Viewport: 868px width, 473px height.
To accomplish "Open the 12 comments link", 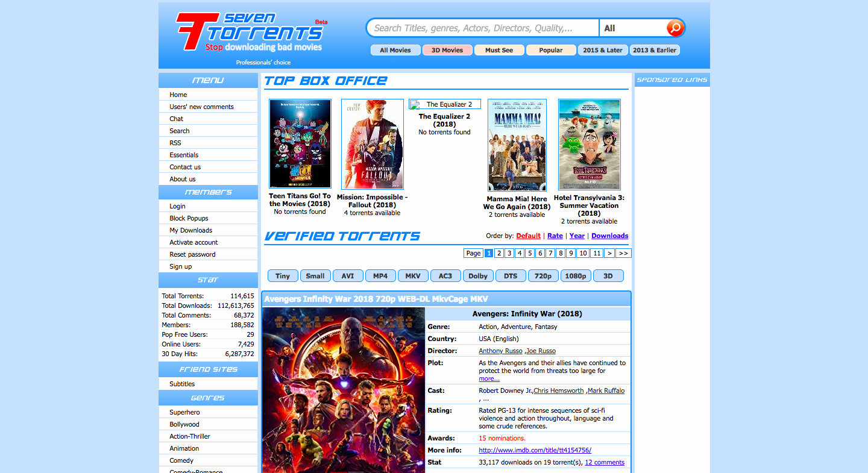I will 605,462.
